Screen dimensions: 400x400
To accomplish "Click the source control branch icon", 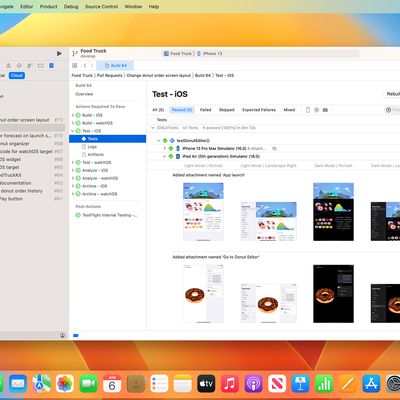I will point(75,53).
